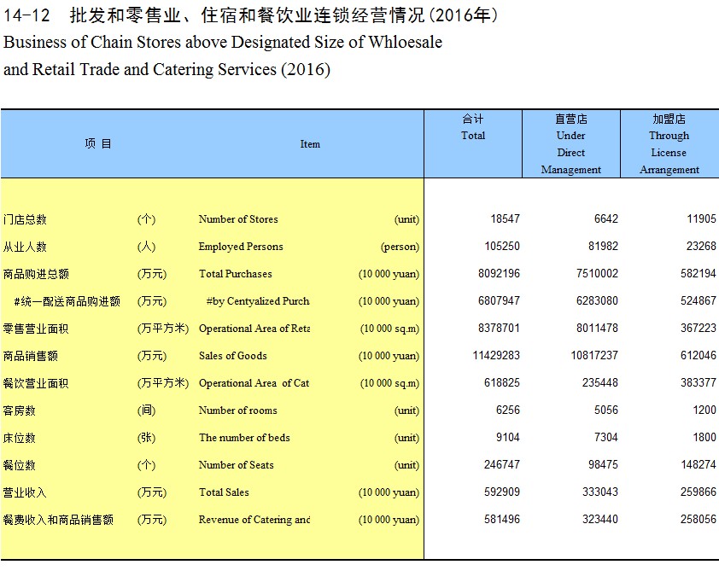
Task: Click the value 6807947
Action: pos(499,300)
